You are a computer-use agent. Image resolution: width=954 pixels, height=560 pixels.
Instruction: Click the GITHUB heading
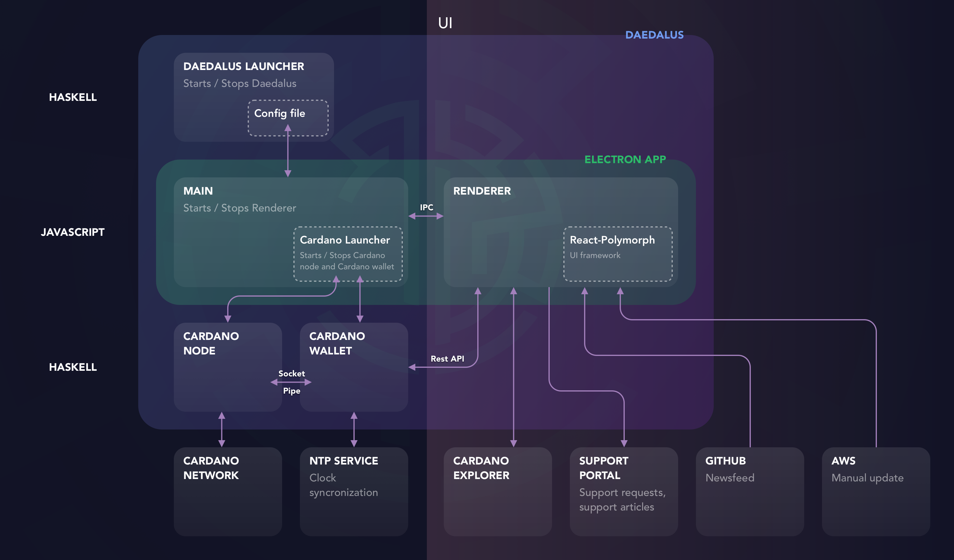click(x=725, y=461)
